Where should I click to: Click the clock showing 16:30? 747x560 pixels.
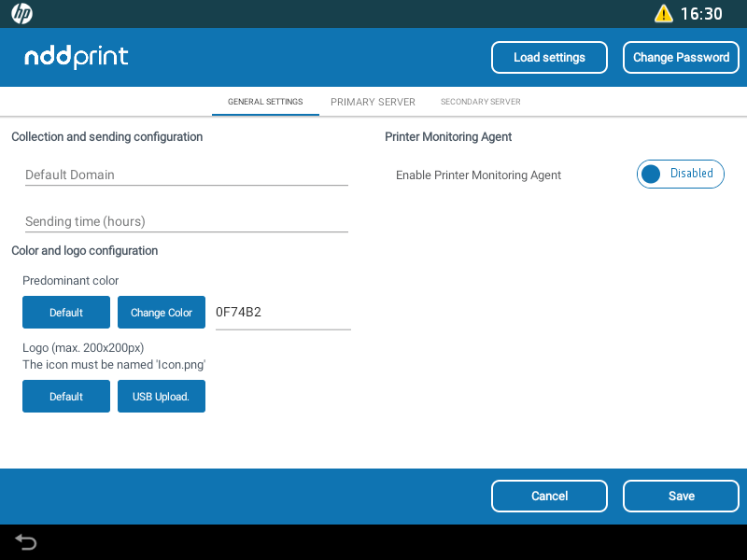(702, 14)
